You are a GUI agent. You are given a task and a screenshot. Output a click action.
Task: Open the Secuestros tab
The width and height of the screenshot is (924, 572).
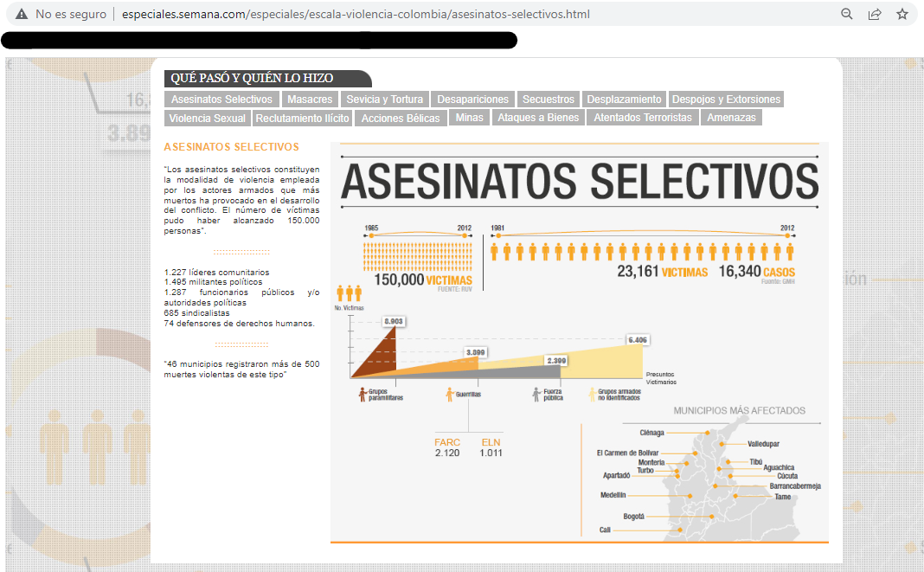click(548, 99)
